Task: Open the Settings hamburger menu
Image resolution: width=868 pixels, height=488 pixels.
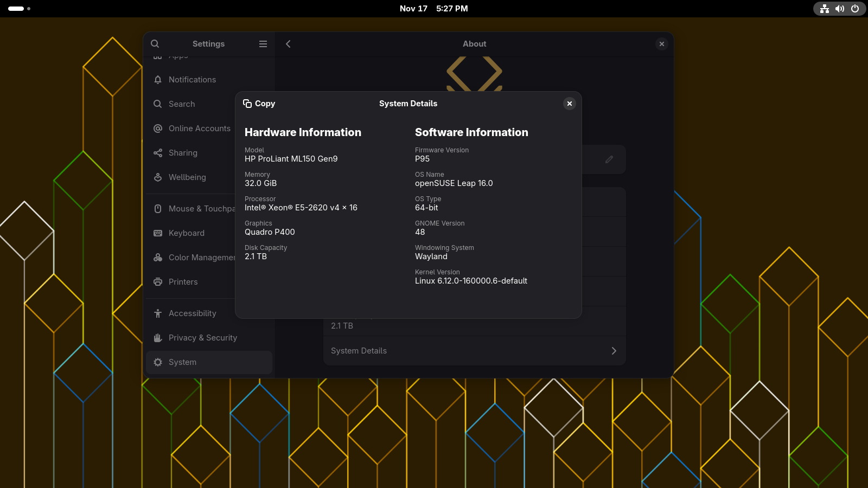Action: [x=263, y=44]
